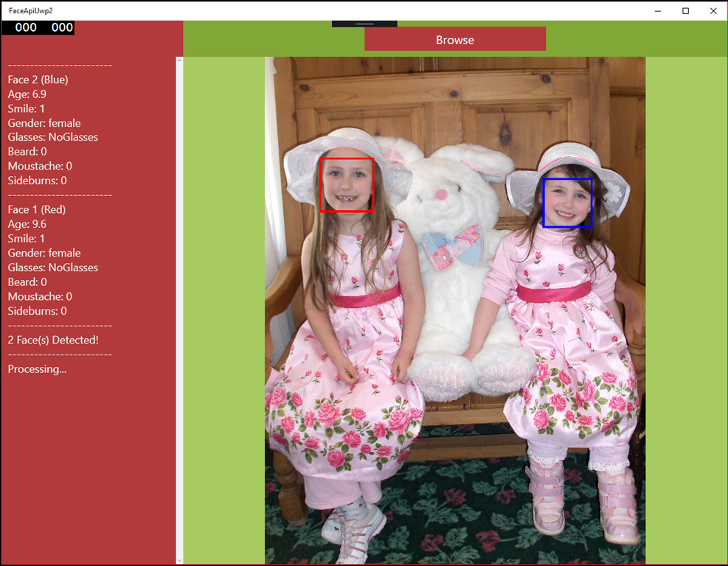This screenshot has height=566, width=728.
Task: Click the "Face 1 (Red)" heading
Action: pos(37,210)
